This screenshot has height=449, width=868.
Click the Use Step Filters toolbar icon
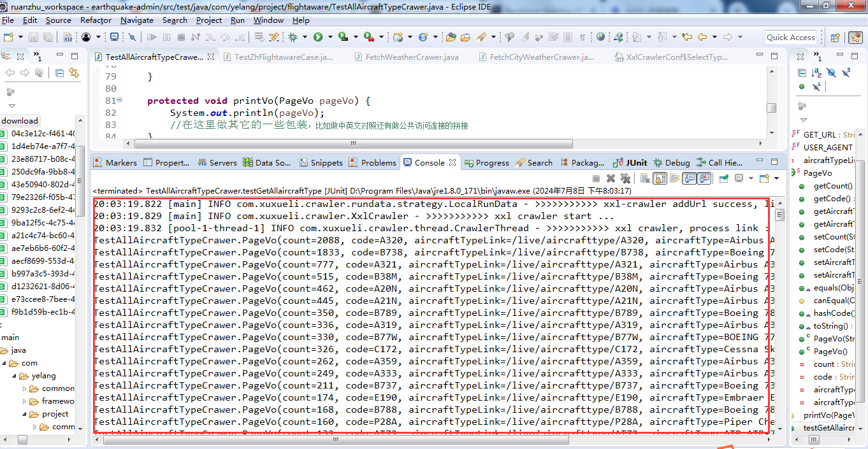pos(274,37)
